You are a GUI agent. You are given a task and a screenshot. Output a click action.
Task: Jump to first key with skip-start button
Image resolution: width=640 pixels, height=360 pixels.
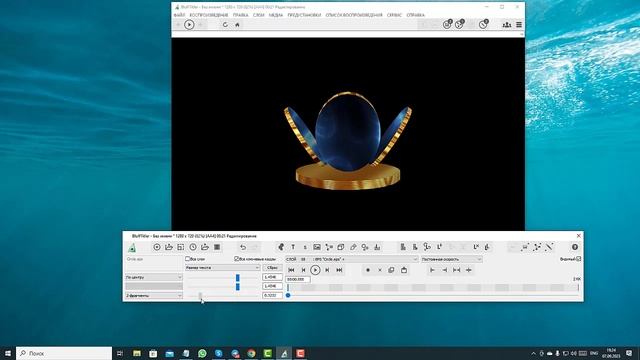pos(291,270)
